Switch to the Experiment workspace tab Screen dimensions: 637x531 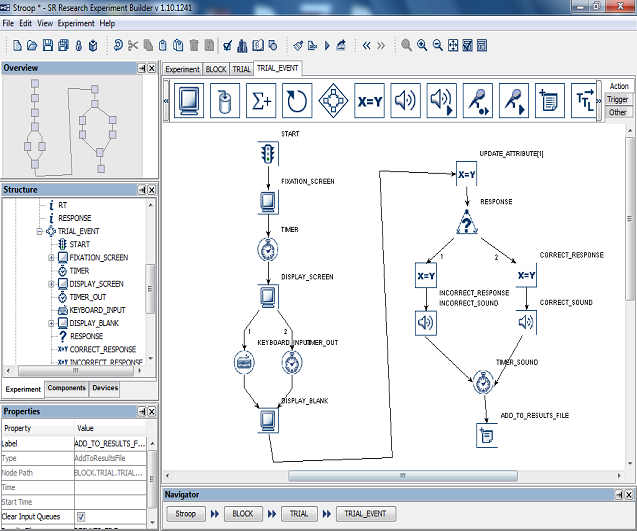tap(182, 69)
